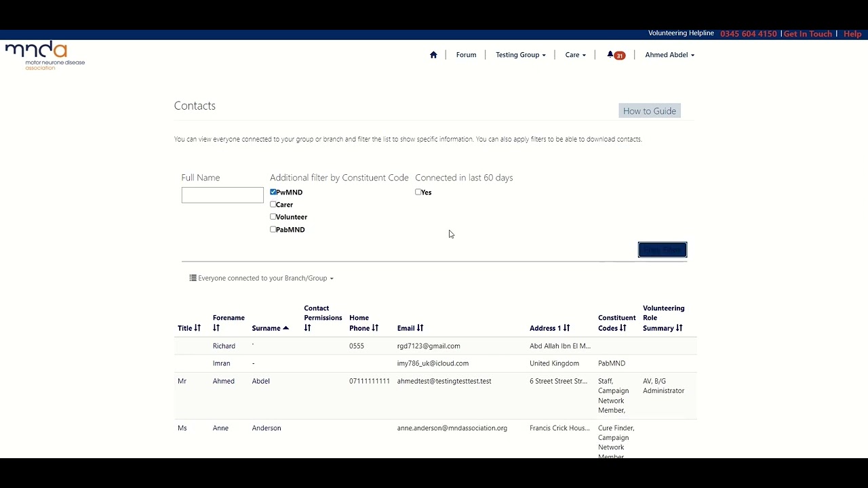Focus the Full Name search field
Viewport: 868px width, 488px height.
pos(222,195)
